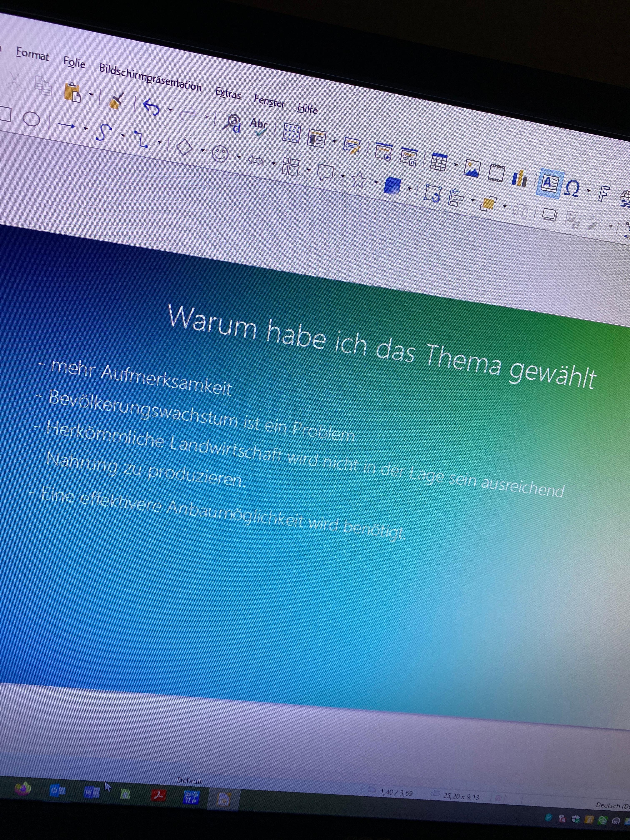Expand the paste options dropdown arrow
Image resolution: width=630 pixels, height=840 pixels.
(91, 94)
